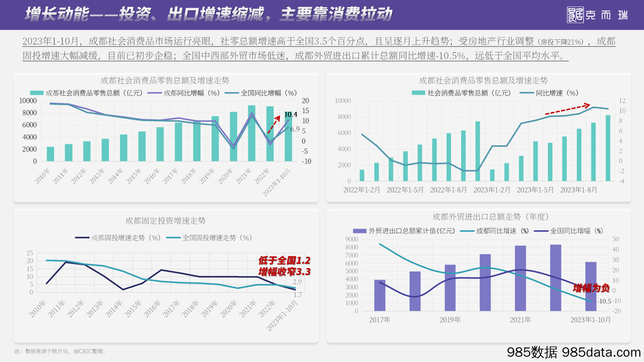The width and height of the screenshot is (644, 362).
Task: Click the axis label 2023年1-2月
Action: pos(492,190)
